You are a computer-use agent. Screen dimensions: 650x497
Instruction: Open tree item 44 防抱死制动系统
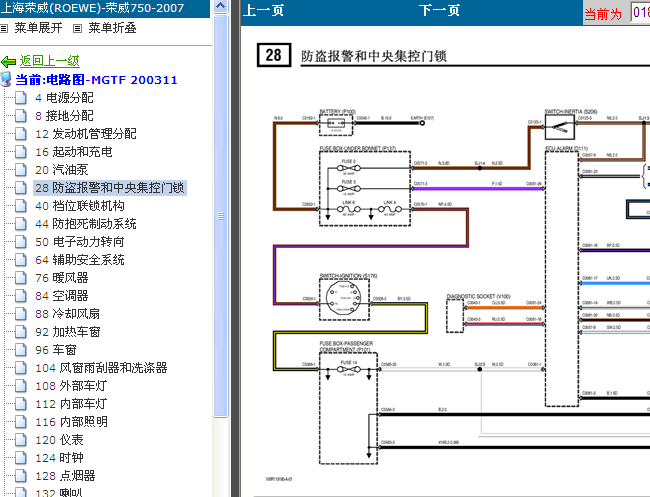[x=86, y=224]
